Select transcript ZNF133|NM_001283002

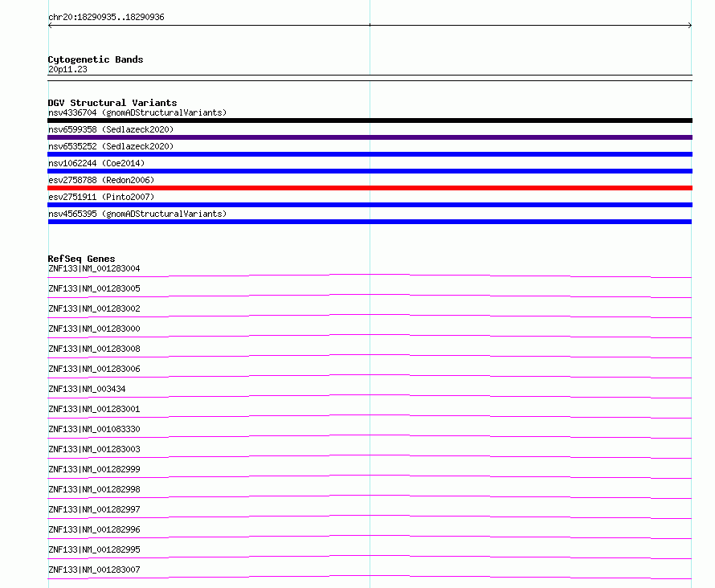[x=94, y=308]
